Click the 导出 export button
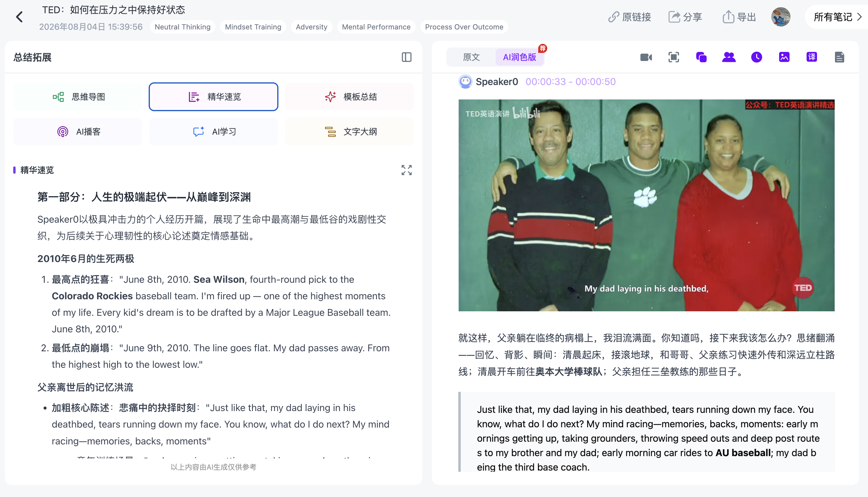Viewport: 868px width, 497px height. pos(739,17)
